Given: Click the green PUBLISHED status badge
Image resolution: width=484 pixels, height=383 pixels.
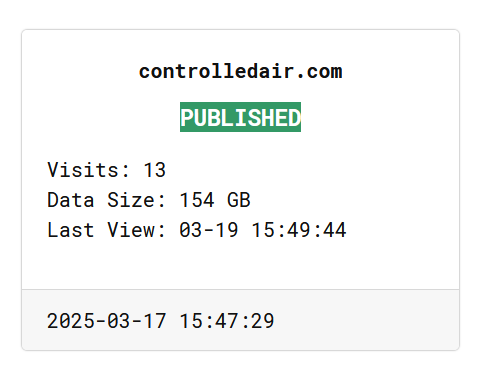Looking at the screenshot, I should (x=240, y=117).
